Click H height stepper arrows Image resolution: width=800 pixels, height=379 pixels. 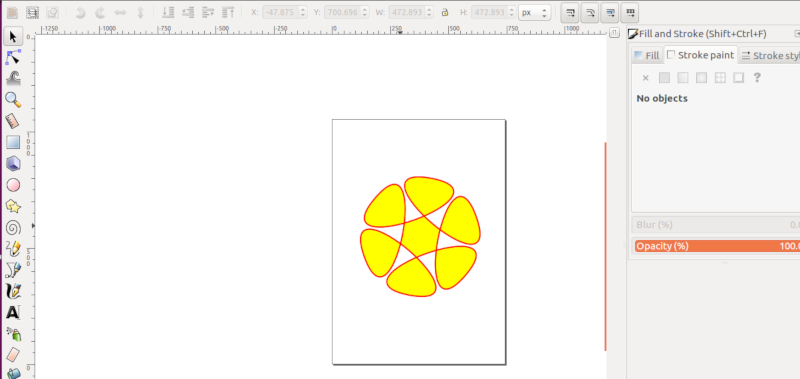(512, 12)
